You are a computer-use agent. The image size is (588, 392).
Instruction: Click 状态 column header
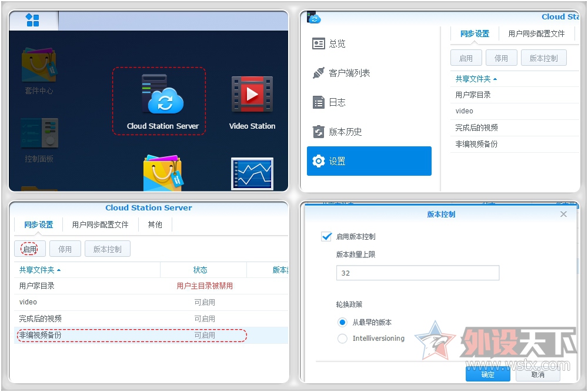[x=201, y=270]
